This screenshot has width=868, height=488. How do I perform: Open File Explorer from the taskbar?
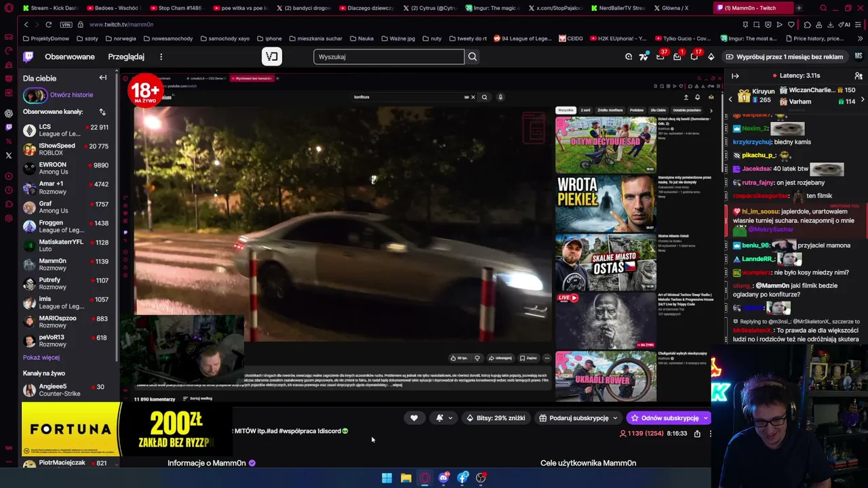click(406, 478)
